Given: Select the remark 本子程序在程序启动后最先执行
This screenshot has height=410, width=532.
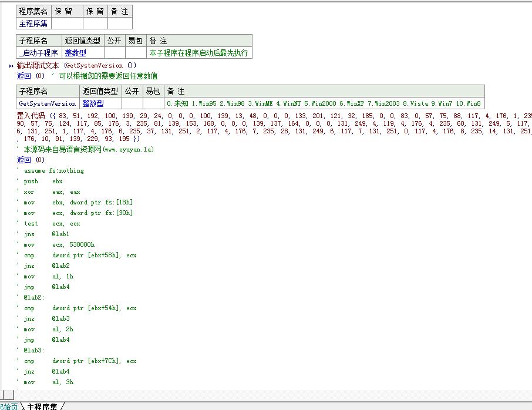Looking at the screenshot, I should (x=198, y=53).
